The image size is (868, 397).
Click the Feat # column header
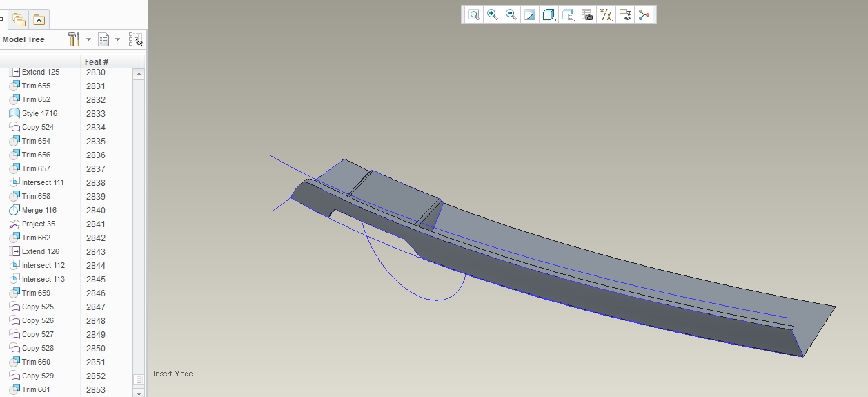(97, 61)
